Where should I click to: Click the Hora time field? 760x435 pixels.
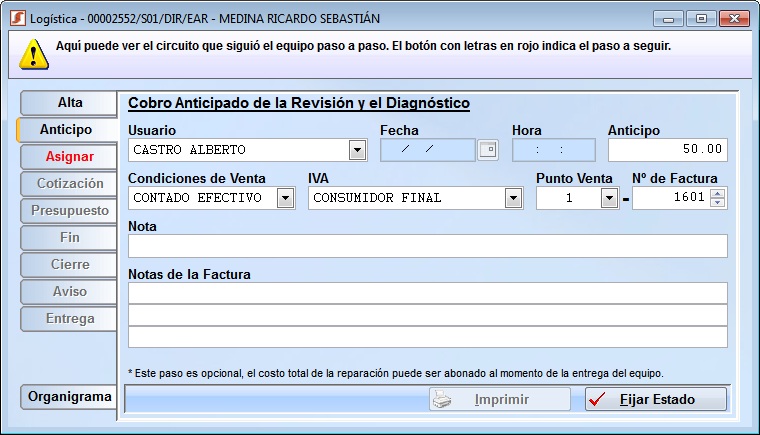click(x=553, y=150)
